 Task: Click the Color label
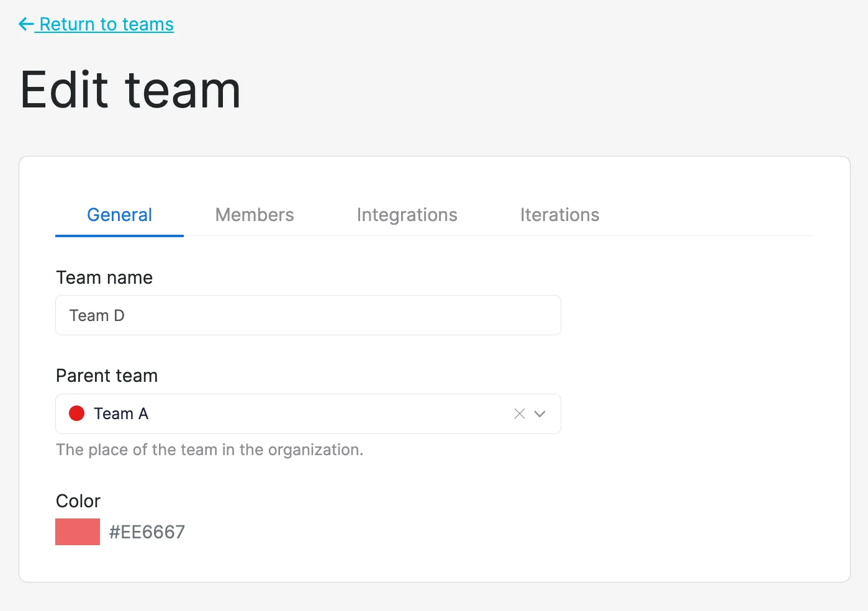(78, 501)
